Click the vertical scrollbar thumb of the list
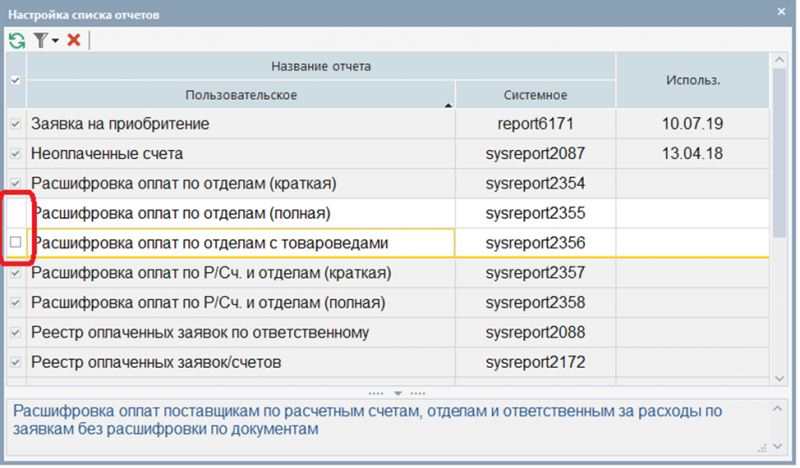The height and width of the screenshot is (468, 800). click(x=779, y=153)
